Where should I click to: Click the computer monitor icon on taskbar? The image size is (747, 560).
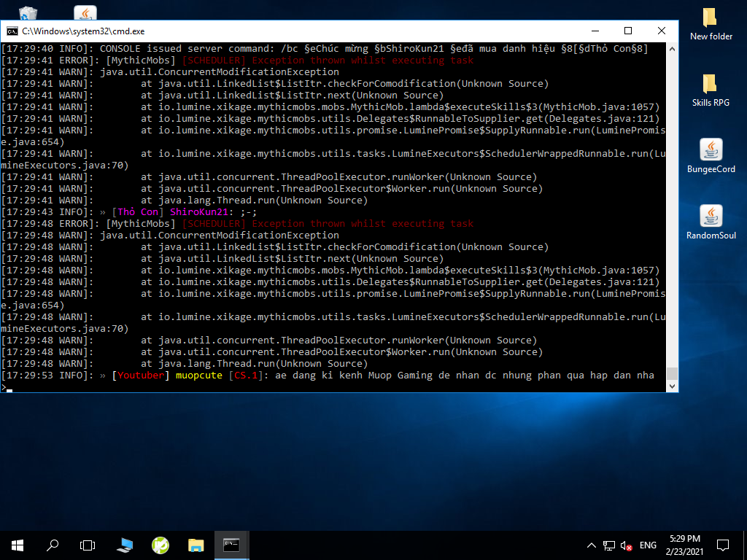pos(125,545)
